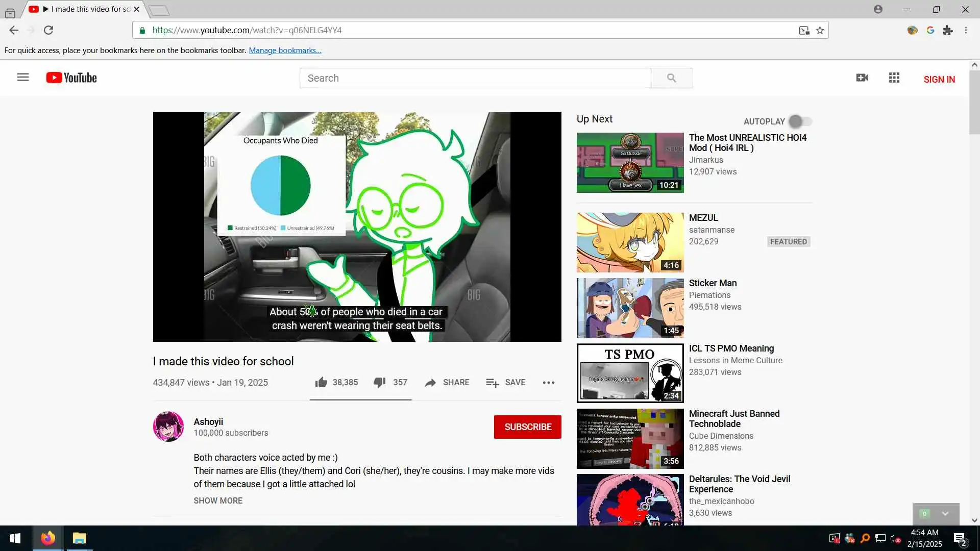980x551 pixels.
Task: Reload the page
Action: (48, 30)
